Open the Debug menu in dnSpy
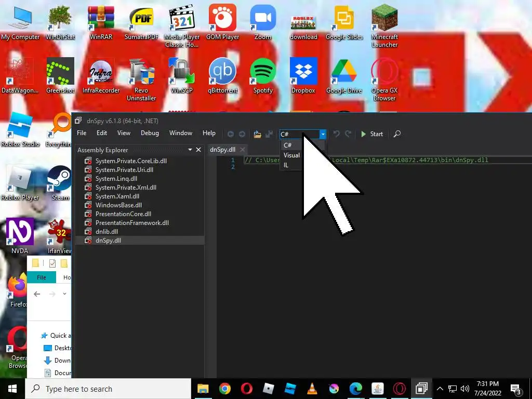532x399 pixels. pos(150,133)
